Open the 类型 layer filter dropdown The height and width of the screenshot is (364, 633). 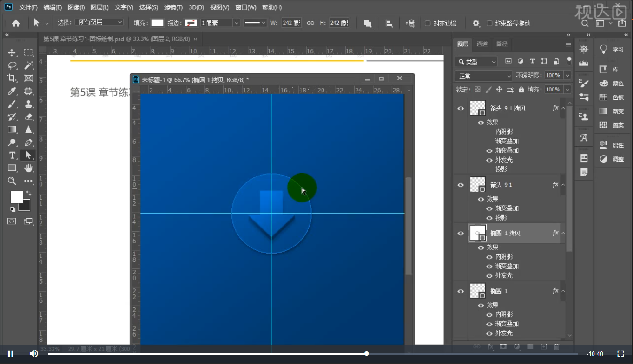point(476,61)
